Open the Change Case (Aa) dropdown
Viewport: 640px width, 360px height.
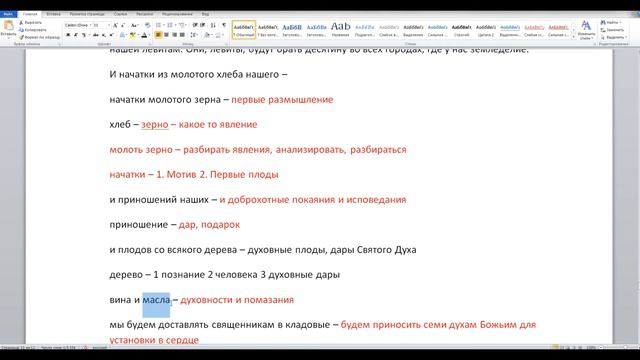[x=134, y=25]
